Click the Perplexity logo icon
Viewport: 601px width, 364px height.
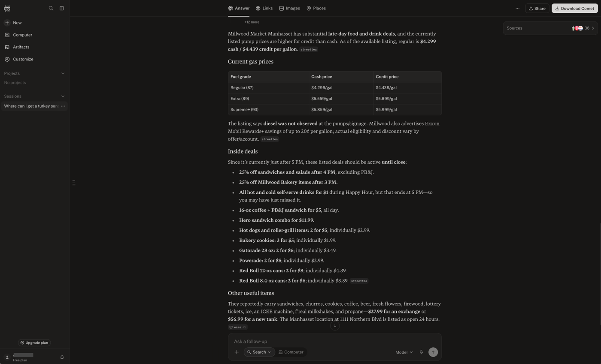coord(7,9)
